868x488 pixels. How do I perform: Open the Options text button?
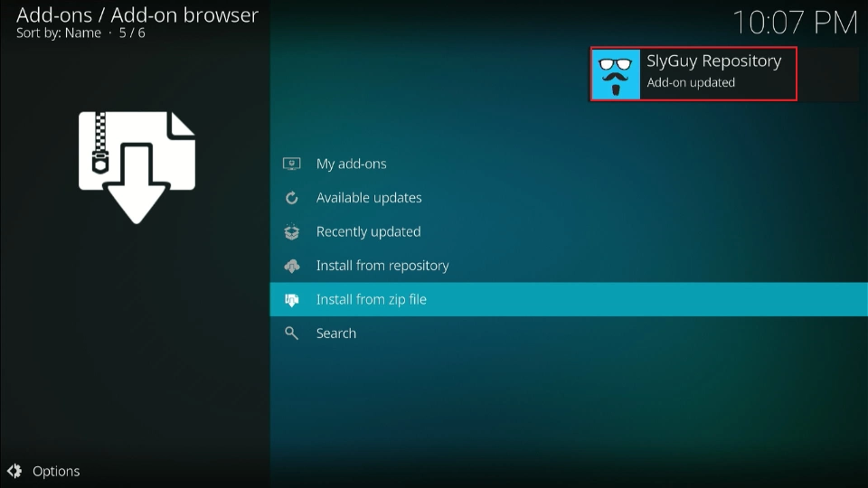(x=56, y=471)
